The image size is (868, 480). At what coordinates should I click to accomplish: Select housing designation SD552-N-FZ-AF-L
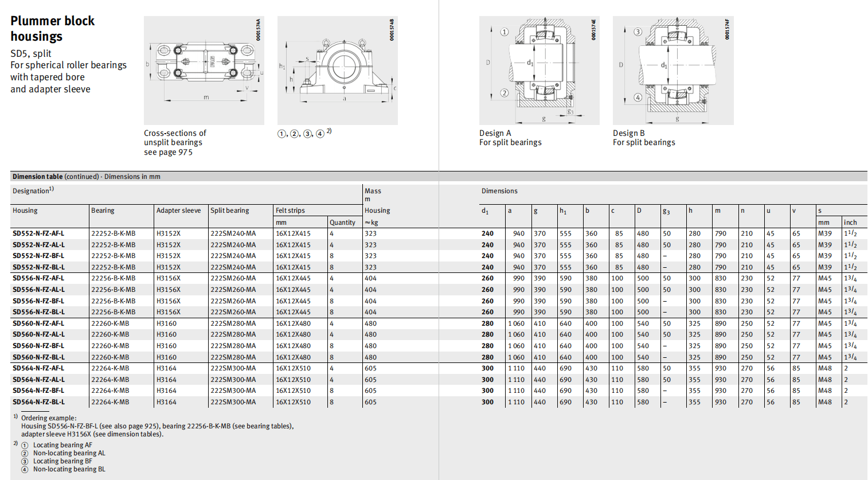tap(38, 234)
